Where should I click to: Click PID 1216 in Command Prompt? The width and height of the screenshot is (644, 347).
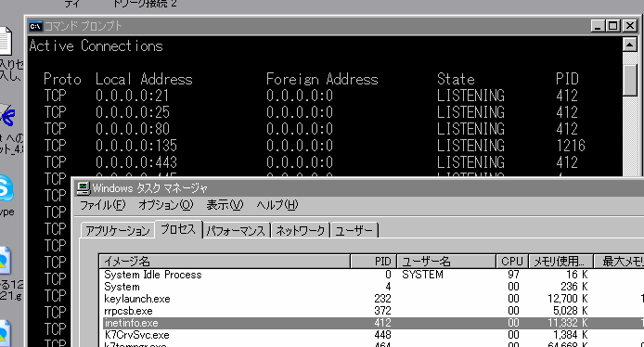pos(571,146)
